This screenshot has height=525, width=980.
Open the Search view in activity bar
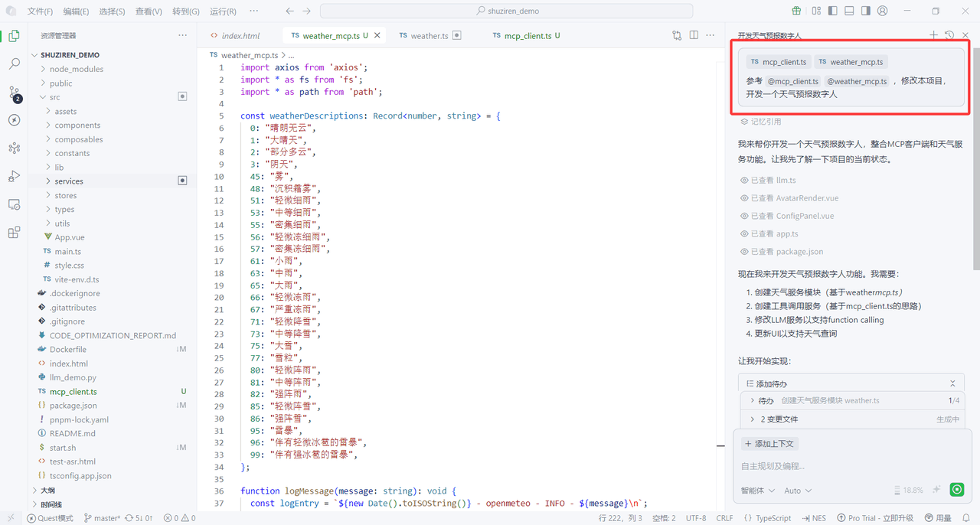[14, 64]
